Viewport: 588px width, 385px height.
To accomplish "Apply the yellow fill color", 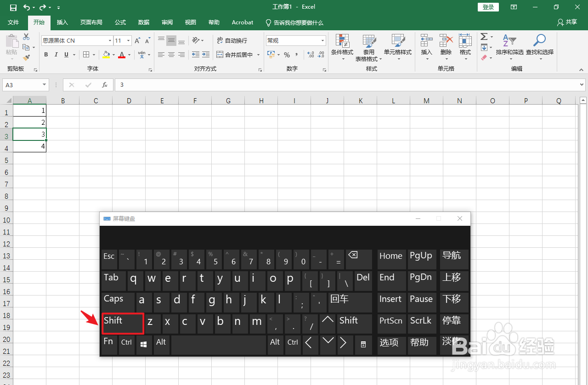I will (x=107, y=55).
